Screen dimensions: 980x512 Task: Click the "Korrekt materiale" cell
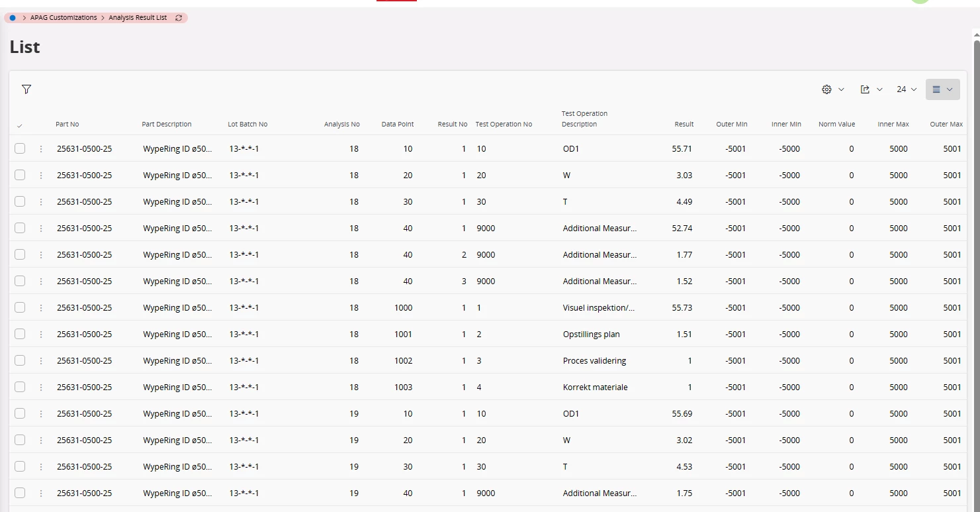(x=596, y=387)
